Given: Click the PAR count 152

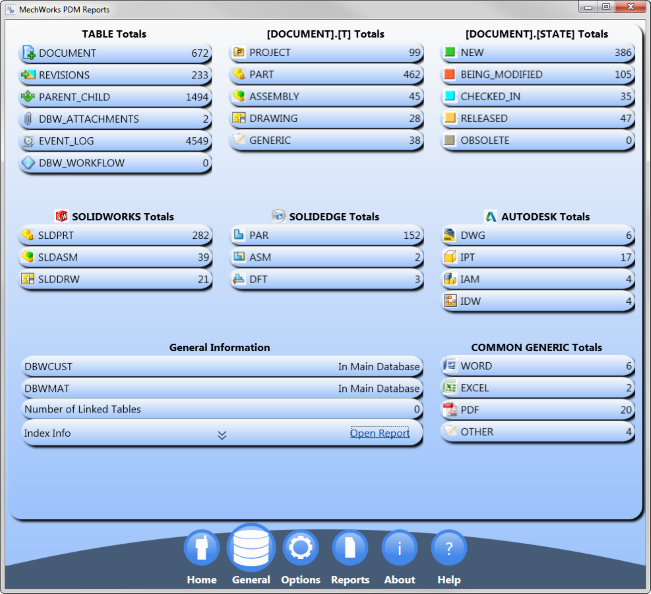Looking at the screenshot, I should click(412, 235).
